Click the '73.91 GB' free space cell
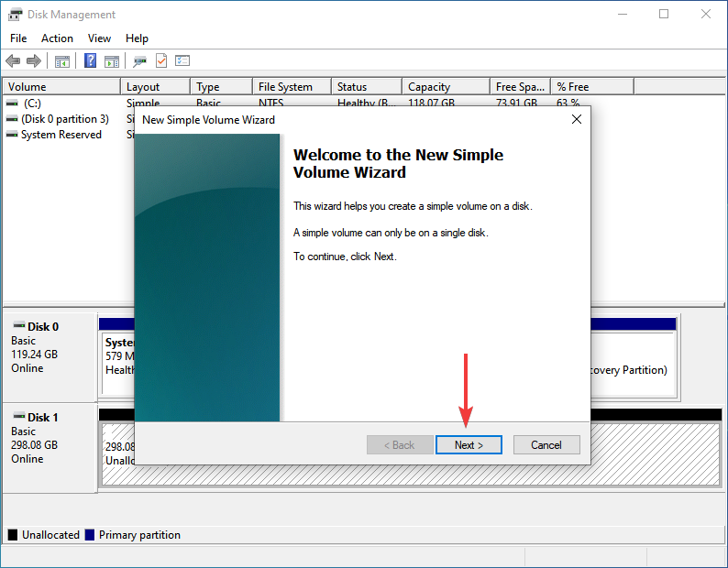Viewport: 728px width, 568px height. point(516,103)
